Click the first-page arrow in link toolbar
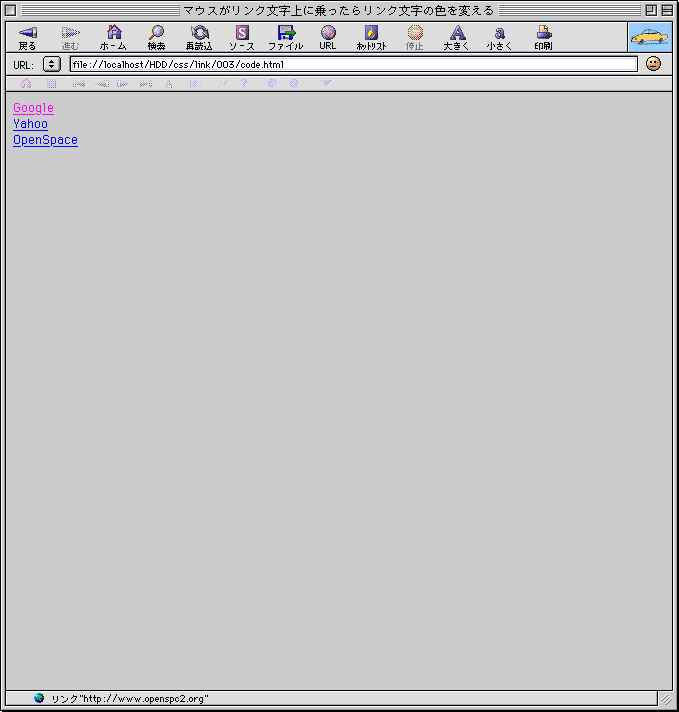This screenshot has height=712, width=679. 79,84
